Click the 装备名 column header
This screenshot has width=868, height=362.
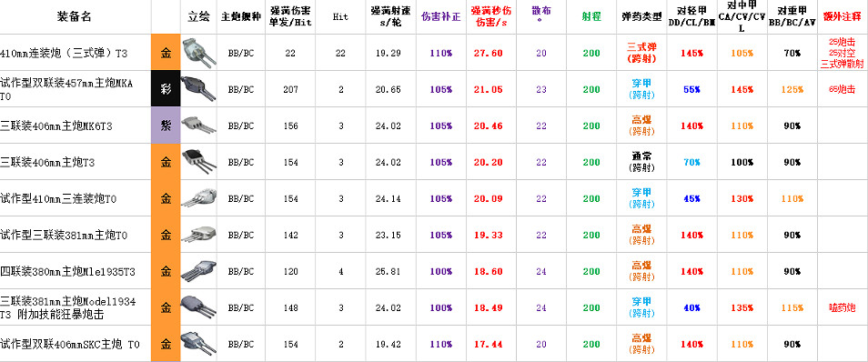pyautogui.click(x=75, y=16)
